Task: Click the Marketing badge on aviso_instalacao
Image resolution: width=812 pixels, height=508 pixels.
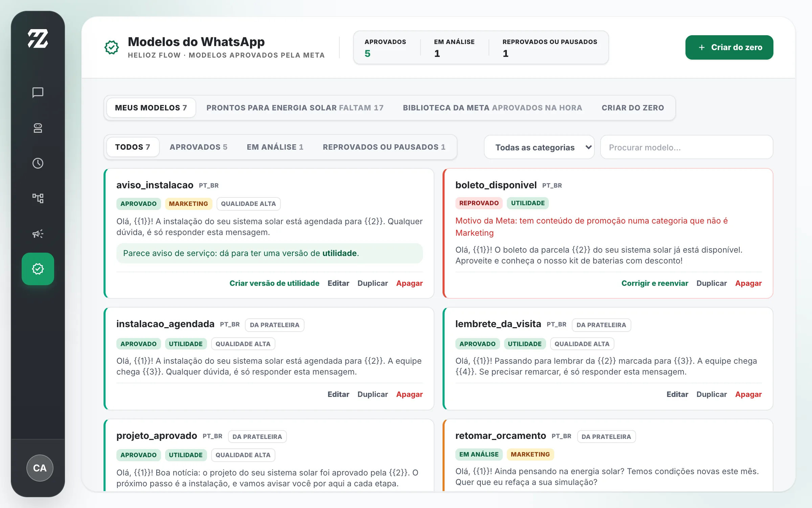Action: pos(188,204)
